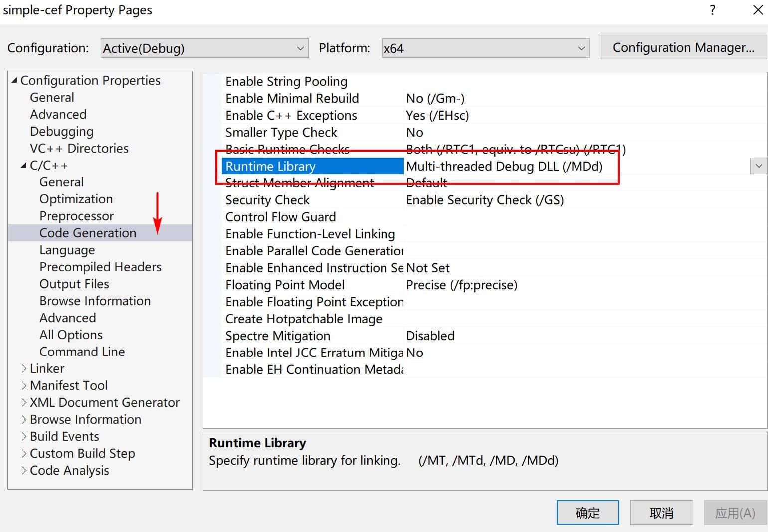
Task: Open the Runtime Library value dropdown arrow
Action: [758, 166]
